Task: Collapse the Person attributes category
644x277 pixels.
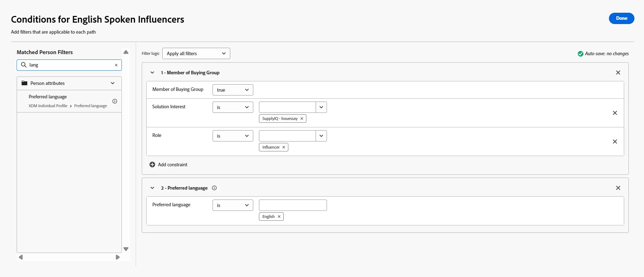Action: coord(113,83)
